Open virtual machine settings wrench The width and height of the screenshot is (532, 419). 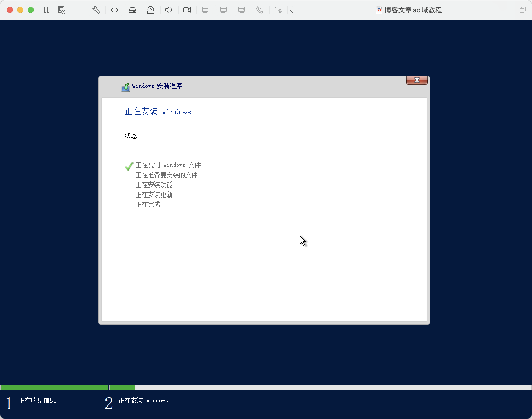click(96, 10)
